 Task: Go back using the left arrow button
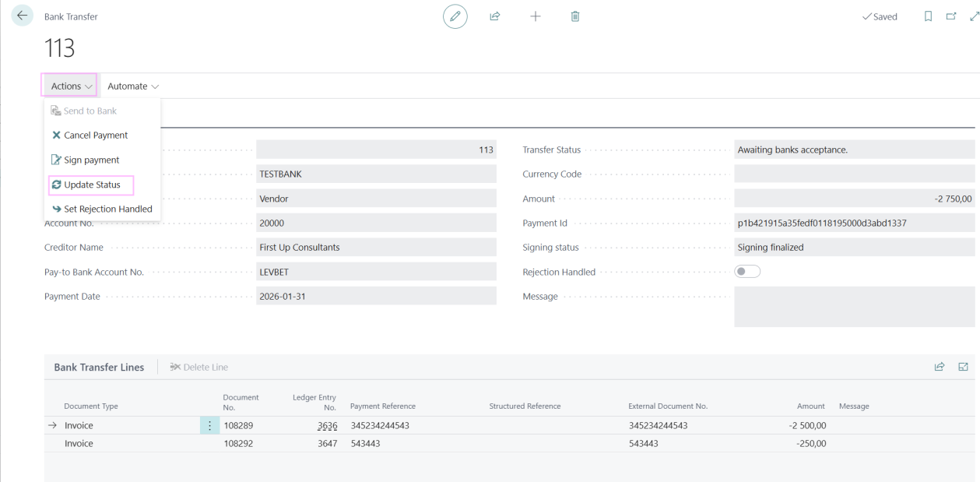point(22,16)
